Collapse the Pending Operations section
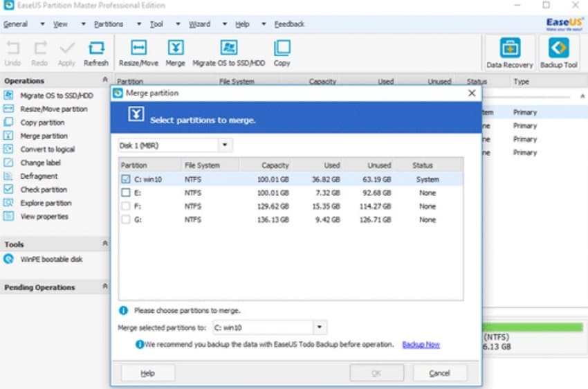The width and height of the screenshot is (588, 389). tap(105, 287)
